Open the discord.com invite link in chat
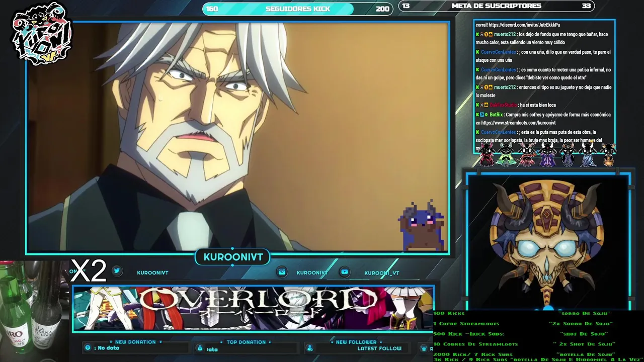 pyautogui.click(x=524, y=25)
